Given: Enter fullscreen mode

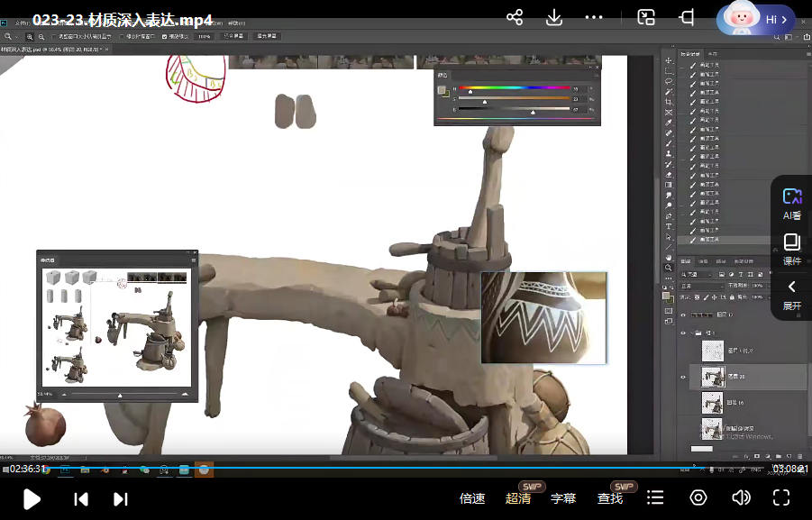Looking at the screenshot, I should (781, 498).
